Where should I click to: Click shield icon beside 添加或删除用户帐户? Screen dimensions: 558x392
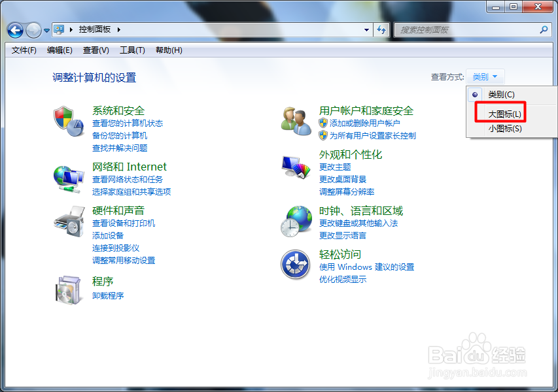323,123
